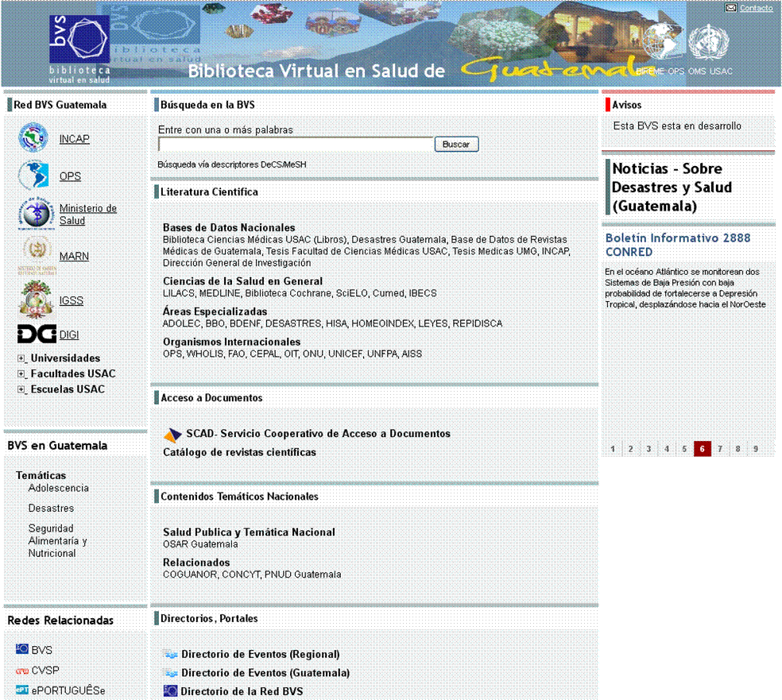Image resolution: width=782 pixels, height=700 pixels.
Task: Click the MARN coat of arms logo
Action: [37, 255]
